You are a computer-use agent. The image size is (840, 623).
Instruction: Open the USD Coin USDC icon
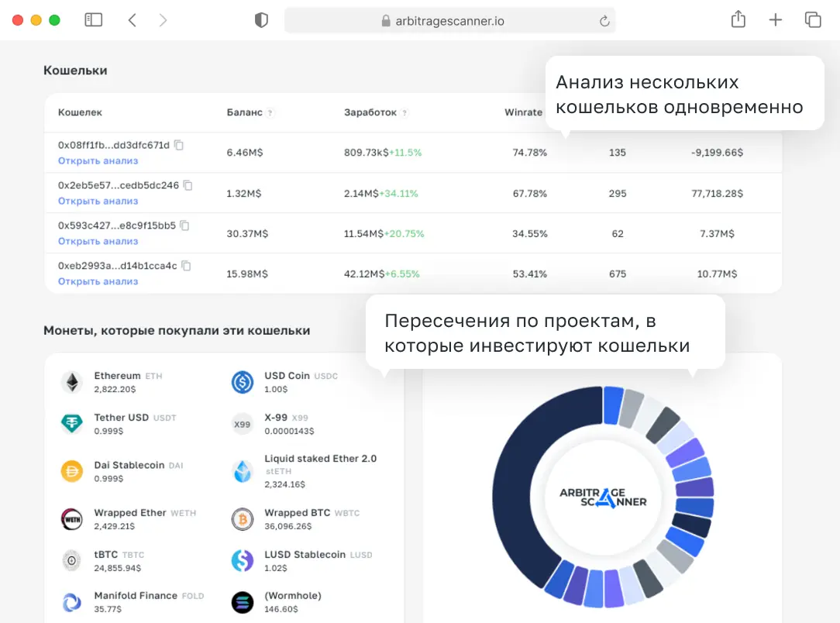pyautogui.click(x=242, y=381)
